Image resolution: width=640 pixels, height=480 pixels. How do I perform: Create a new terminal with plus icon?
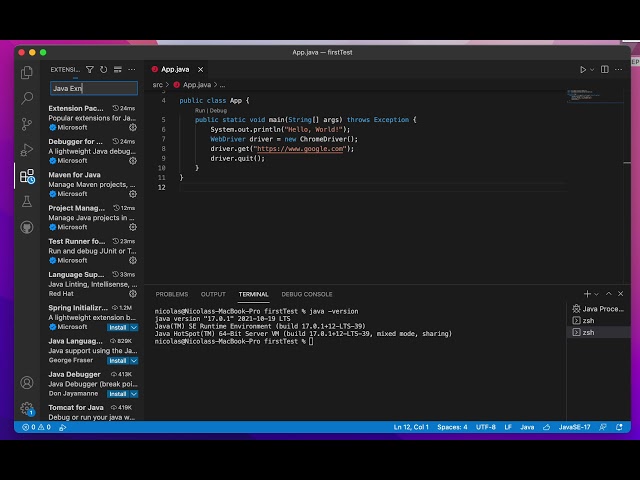pos(587,294)
